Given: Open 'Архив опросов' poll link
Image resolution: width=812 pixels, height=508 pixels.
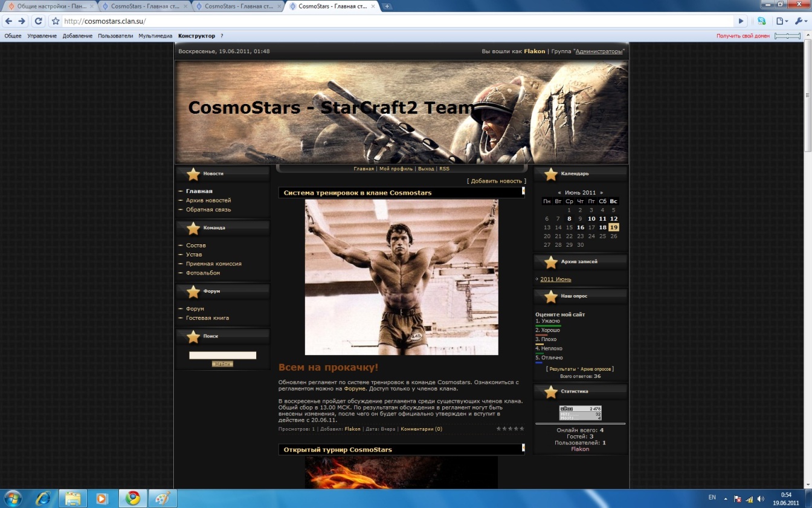Looking at the screenshot, I should (596, 369).
